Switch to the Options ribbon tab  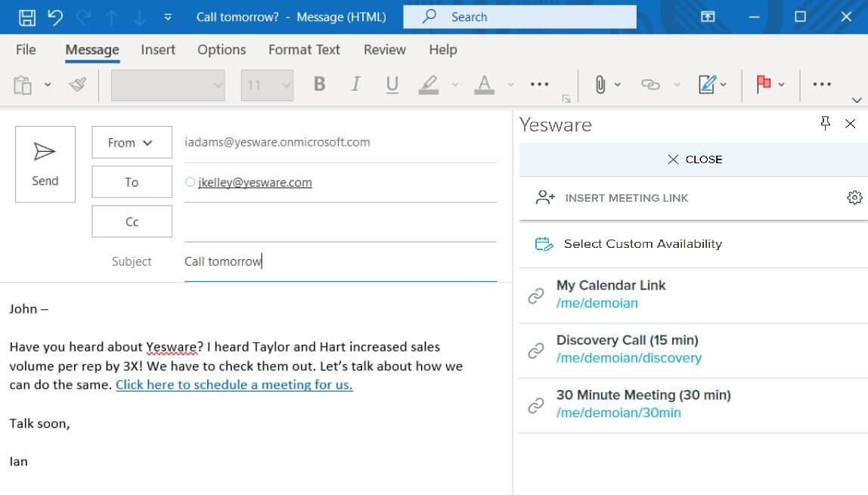(221, 49)
